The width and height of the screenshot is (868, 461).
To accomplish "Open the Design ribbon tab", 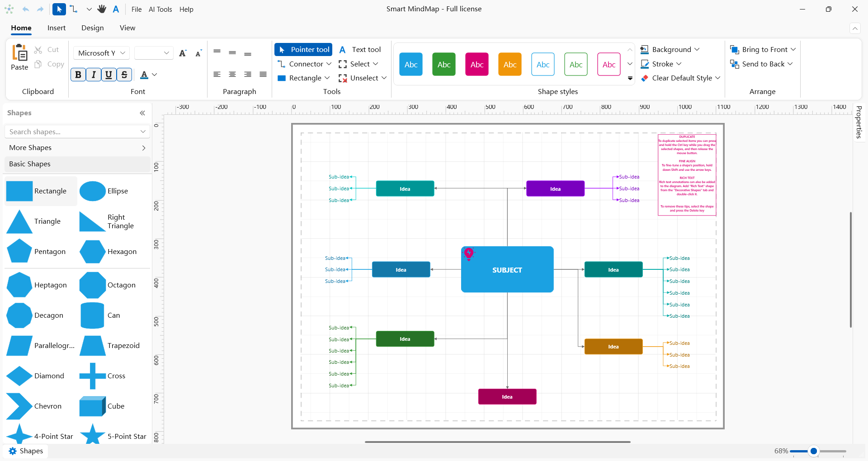I will pos(93,28).
